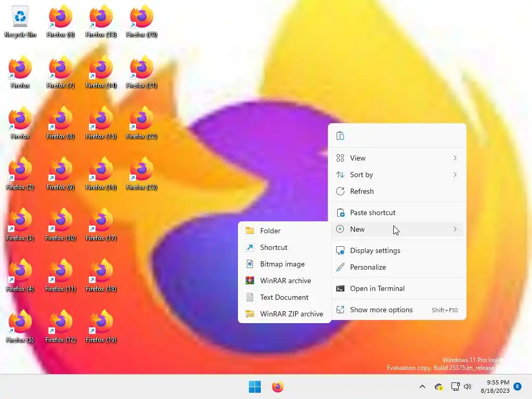
Task: Select the Firefox (15) shortcut icon
Action: [x=101, y=123]
